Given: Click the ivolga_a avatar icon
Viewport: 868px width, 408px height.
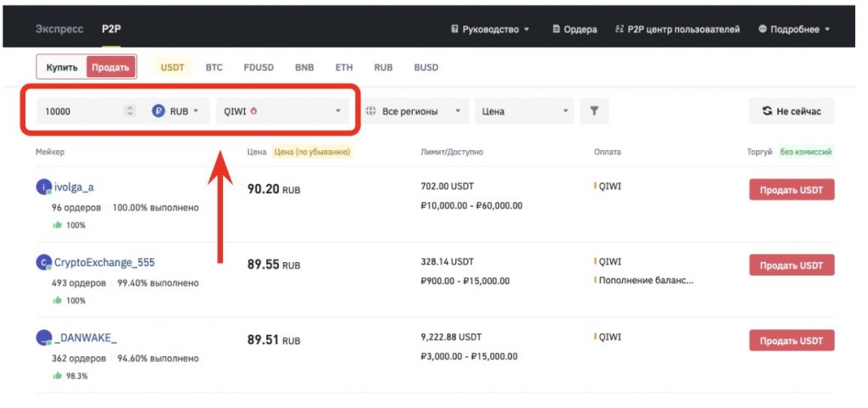Looking at the screenshot, I should point(44,187).
